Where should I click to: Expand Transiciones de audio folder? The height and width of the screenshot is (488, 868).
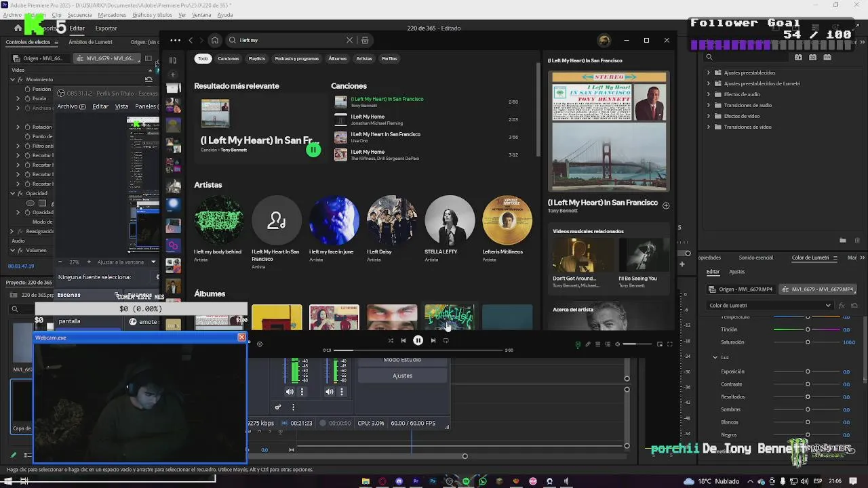[x=709, y=105]
